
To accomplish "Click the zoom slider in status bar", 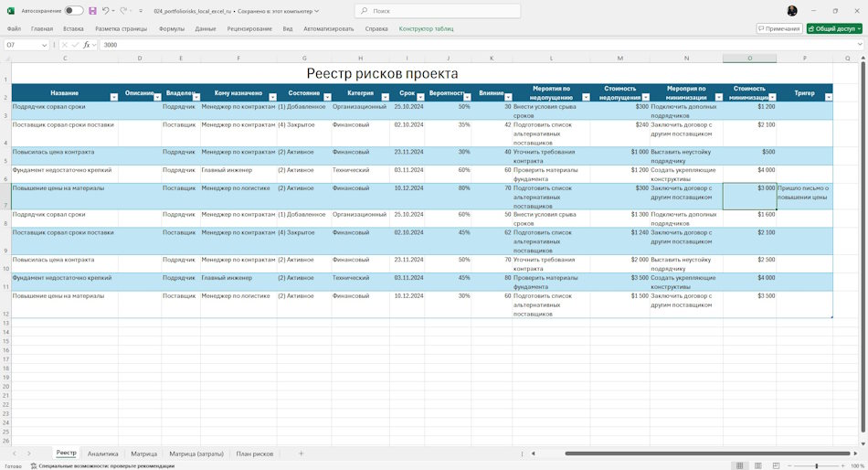I will [x=817, y=465].
